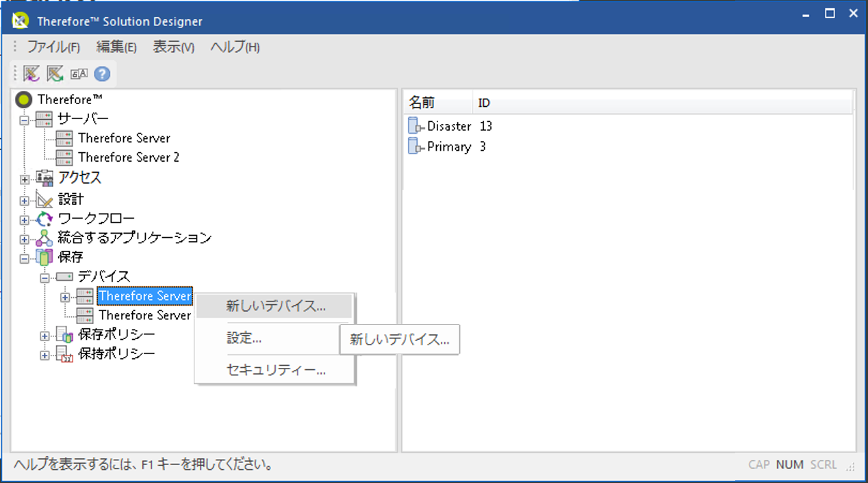
Task: Click the ID value 3
Action: tap(483, 147)
